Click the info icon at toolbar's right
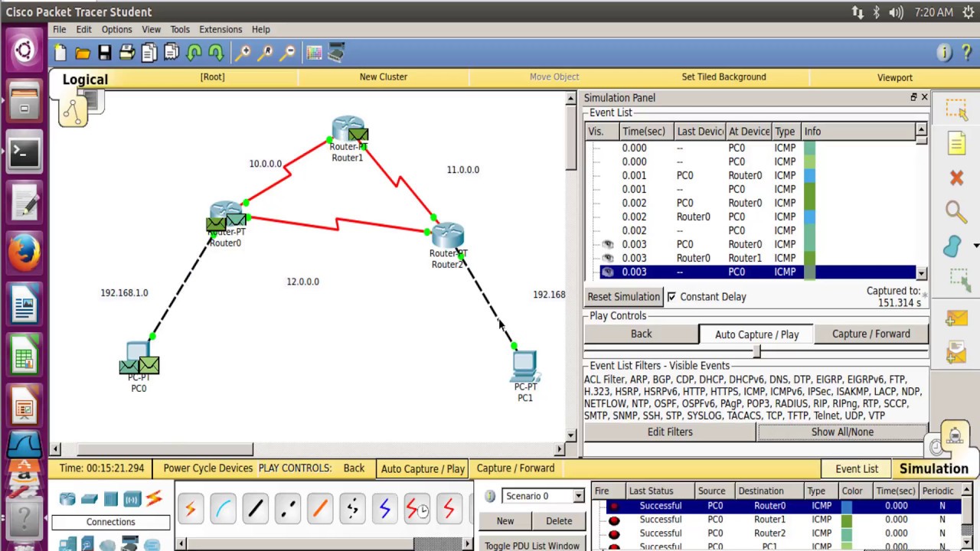 (944, 53)
